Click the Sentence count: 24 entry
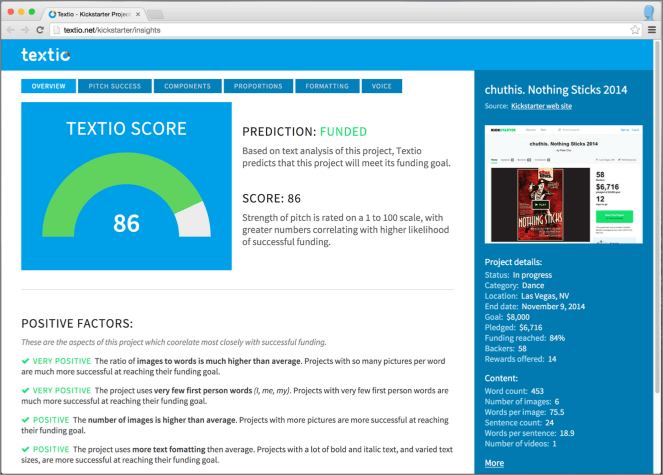Viewport: 663px width, 475px height. coord(519,423)
